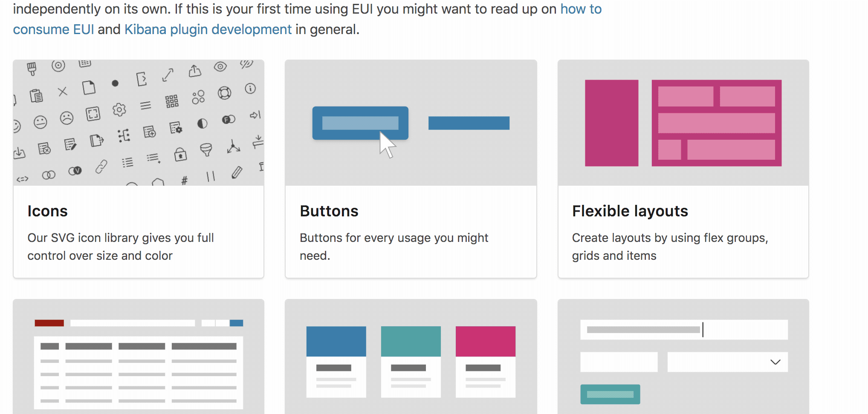Select the gear settings icon in the Icons preview
This screenshot has height=414, width=868.
pyautogui.click(x=119, y=110)
